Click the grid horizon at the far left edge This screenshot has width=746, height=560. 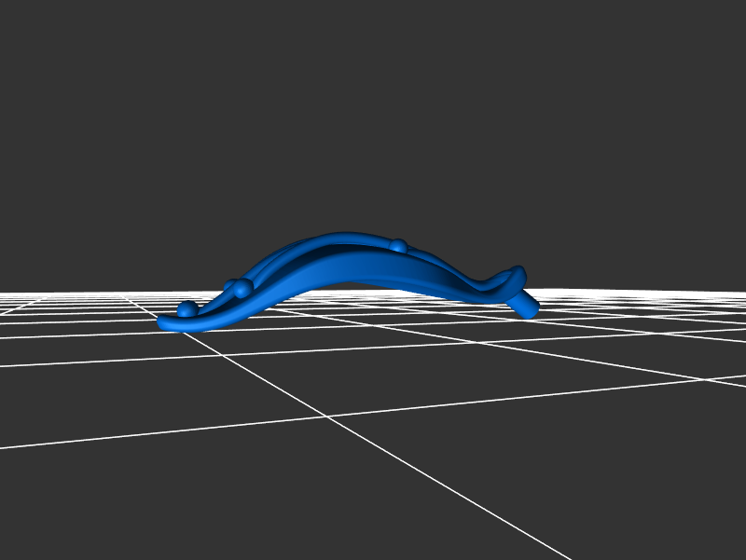tap(5, 294)
